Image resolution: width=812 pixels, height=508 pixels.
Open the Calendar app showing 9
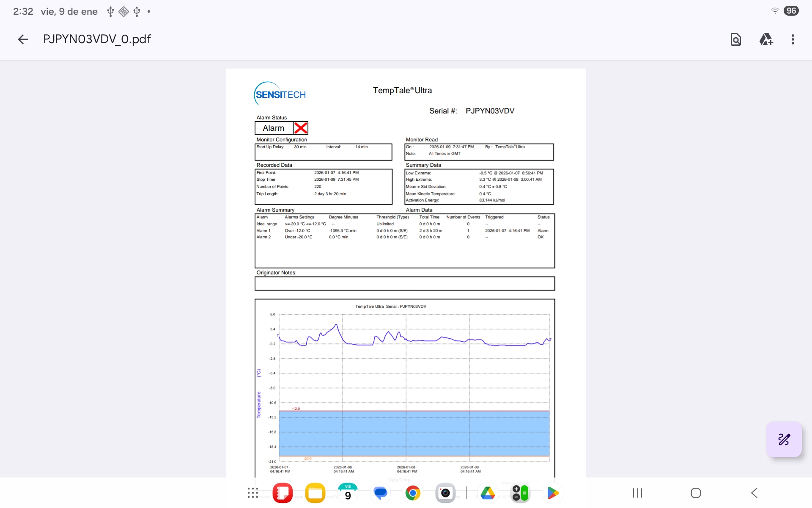(348, 493)
